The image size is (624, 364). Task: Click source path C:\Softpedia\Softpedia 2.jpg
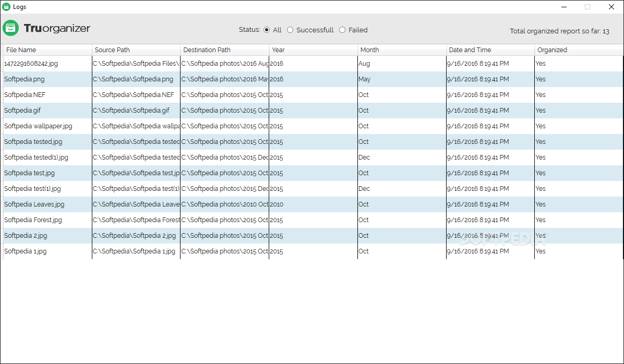(134, 236)
